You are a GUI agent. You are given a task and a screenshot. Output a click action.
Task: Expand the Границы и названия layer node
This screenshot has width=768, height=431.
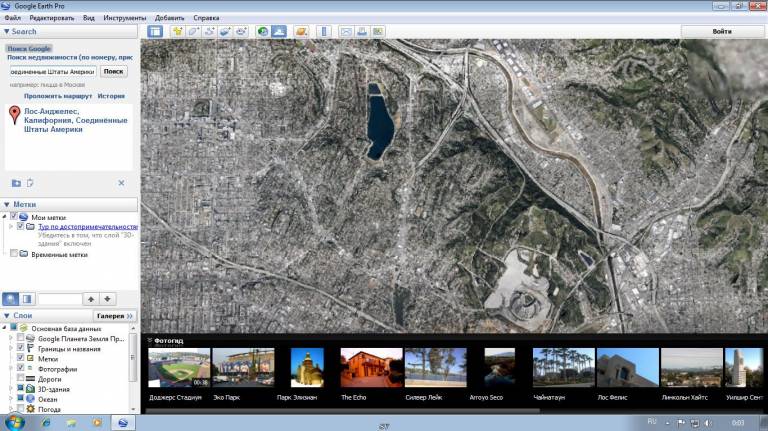point(11,348)
